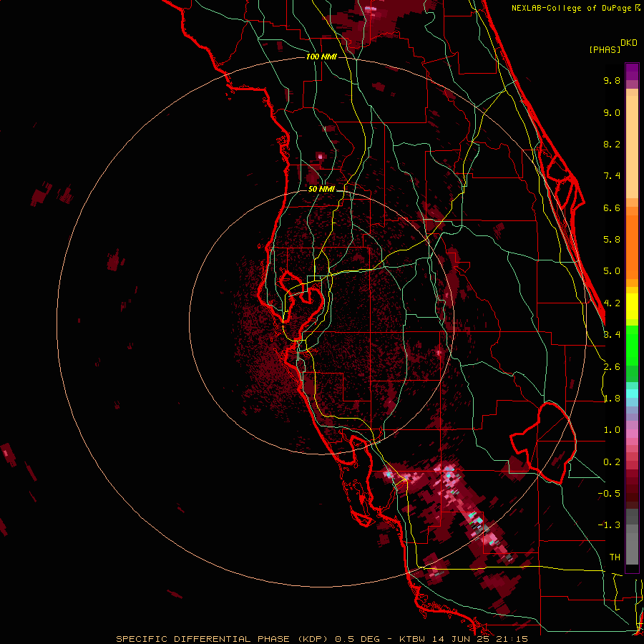Click the cyan segment of the color scale
Image resolution: width=644 pixels, height=644 pixels.
632,394
